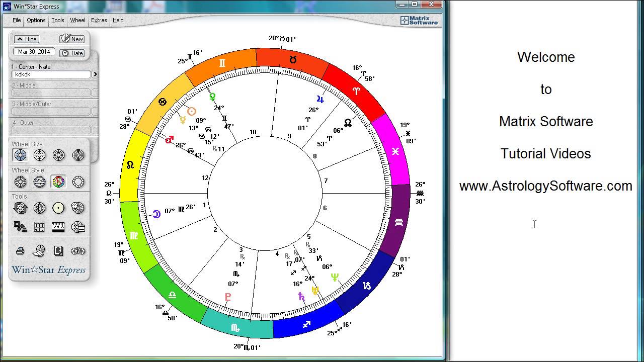
Task: Click the Date button
Action: [x=72, y=53]
